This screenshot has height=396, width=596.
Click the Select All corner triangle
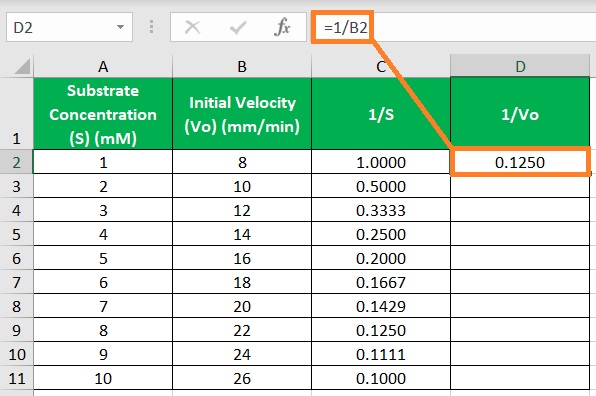pyautogui.click(x=22, y=67)
